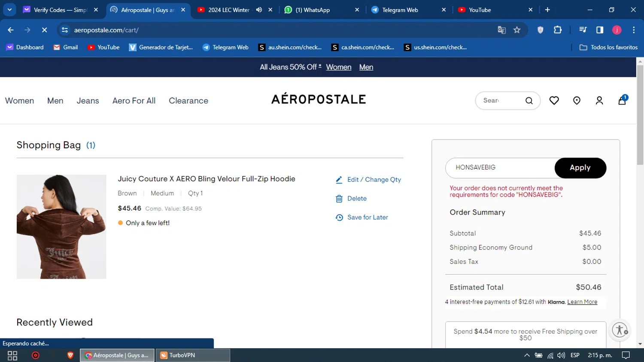Viewport: 644px width, 362px height.
Task: Open the wishlist heart icon
Action: 554,100
